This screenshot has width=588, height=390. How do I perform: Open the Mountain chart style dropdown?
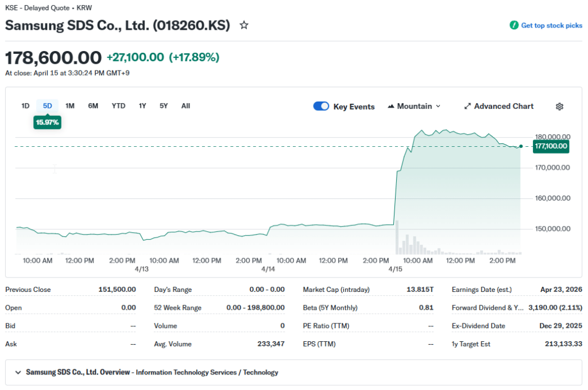[x=415, y=107]
